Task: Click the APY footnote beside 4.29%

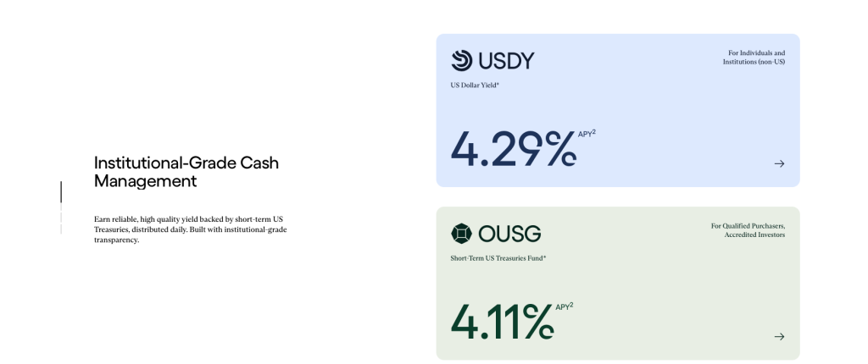Action: tap(587, 133)
